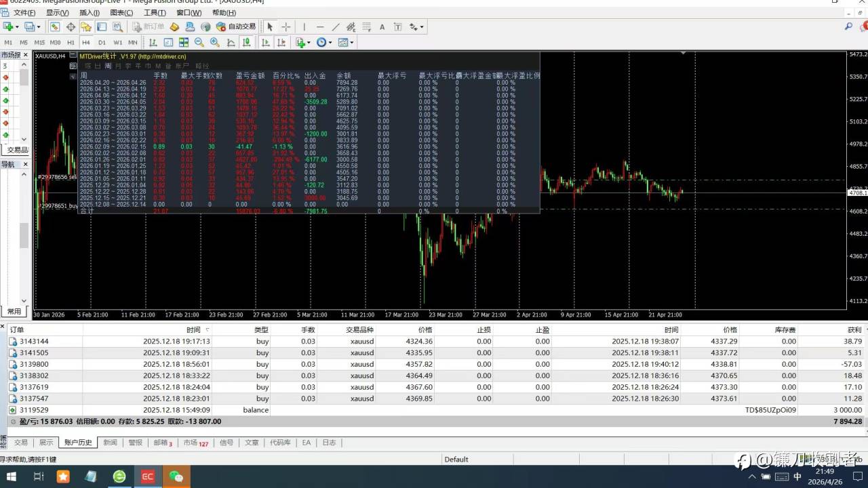Switch to M5 timeframe
The height and width of the screenshot is (488, 868).
[24, 42]
